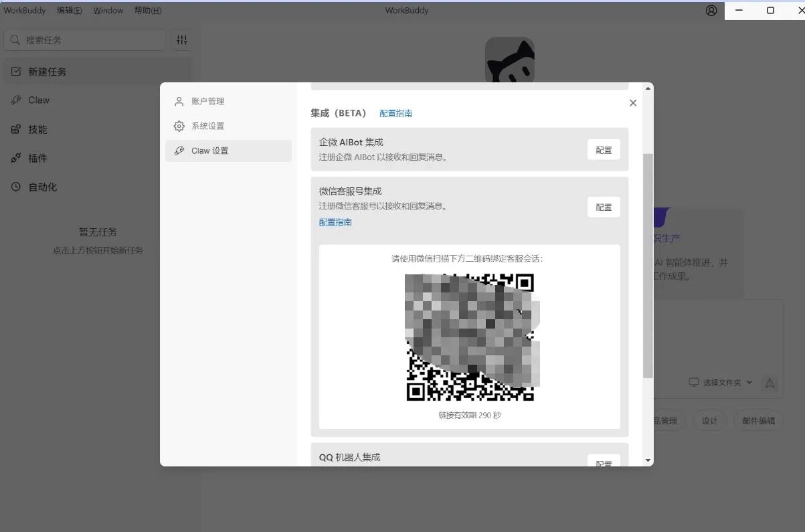Open the 编辑(E) menu
This screenshot has height=532, width=805.
click(x=69, y=10)
